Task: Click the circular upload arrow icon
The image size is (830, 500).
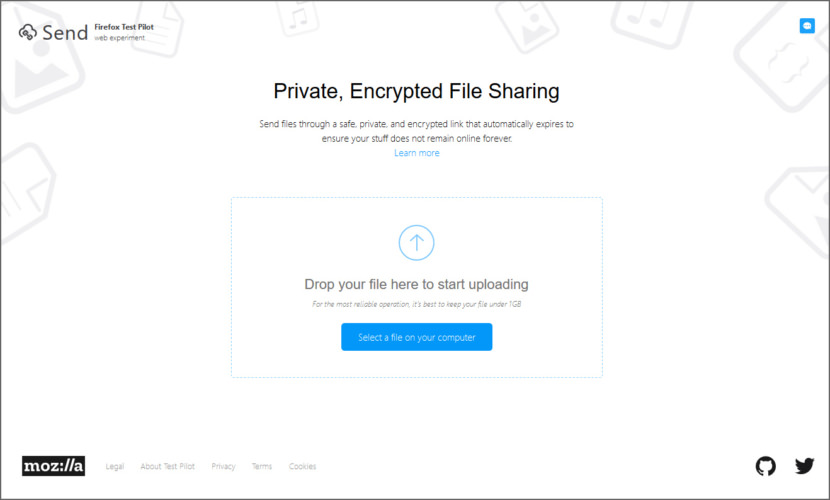Action: (x=416, y=242)
